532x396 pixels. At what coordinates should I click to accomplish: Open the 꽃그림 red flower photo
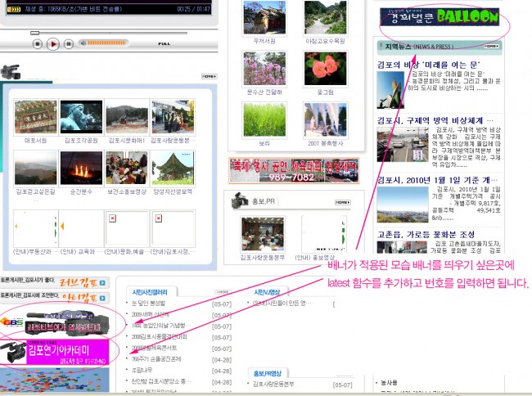click(x=326, y=69)
